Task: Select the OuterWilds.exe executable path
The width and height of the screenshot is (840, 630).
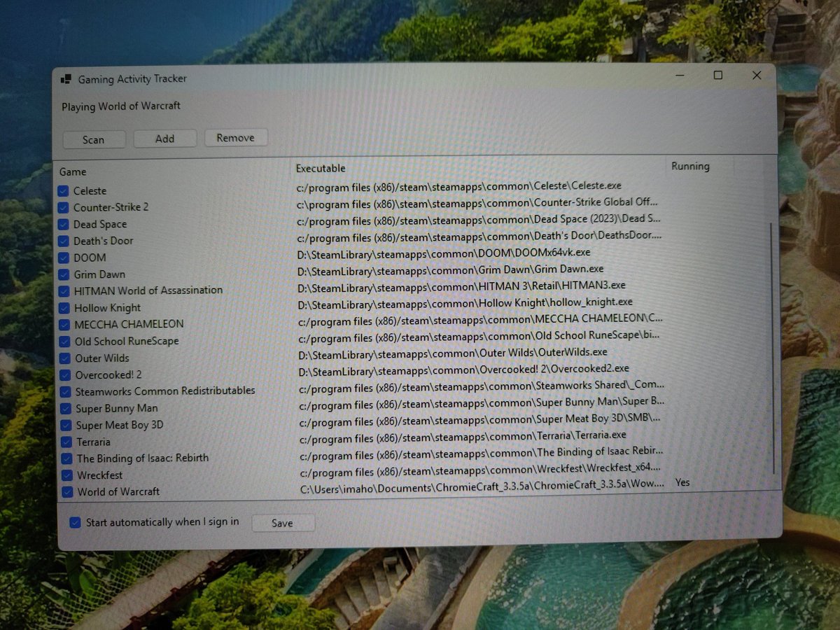Action: tap(453, 353)
